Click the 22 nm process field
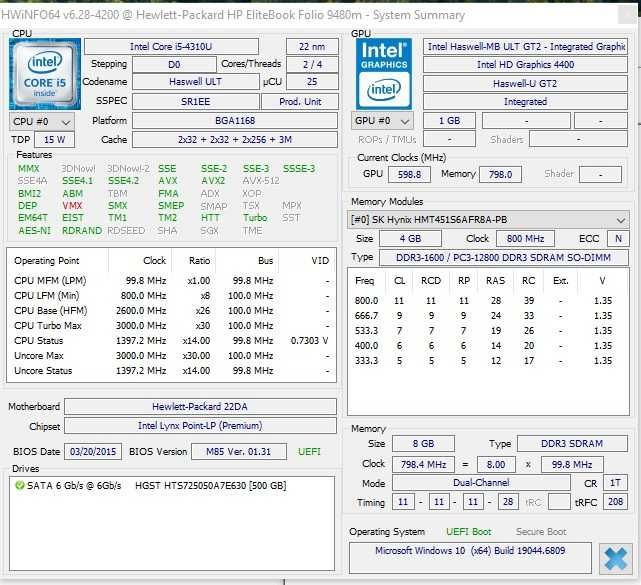Image resolution: width=641 pixels, height=585 pixels. [x=312, y=47]
